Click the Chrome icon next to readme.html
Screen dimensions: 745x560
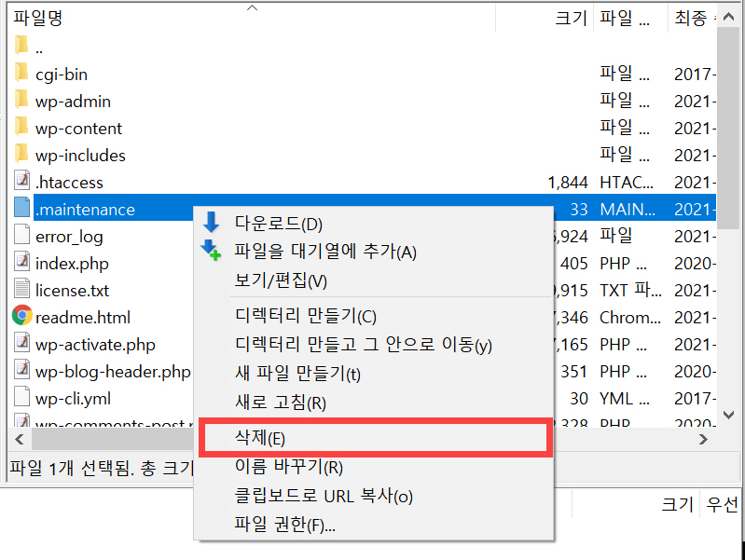click(21, 315)
